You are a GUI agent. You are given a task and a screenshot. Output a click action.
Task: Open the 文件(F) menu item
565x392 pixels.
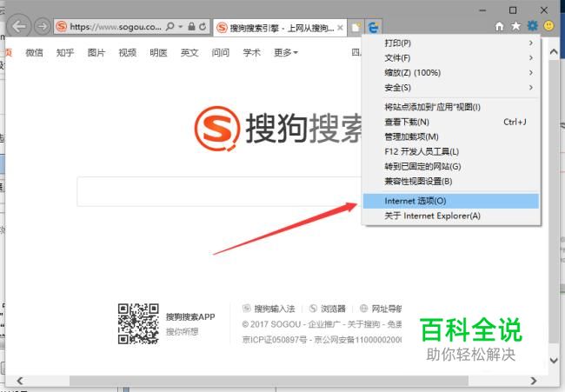451,58
